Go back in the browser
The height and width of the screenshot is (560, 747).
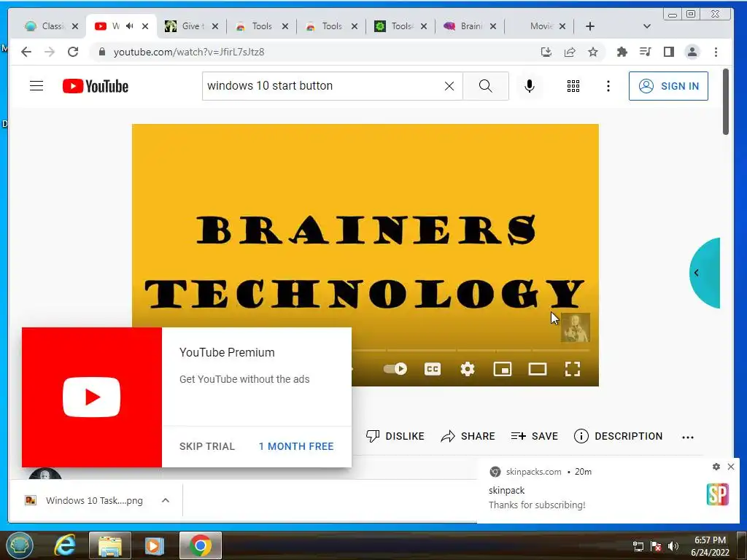26,52
